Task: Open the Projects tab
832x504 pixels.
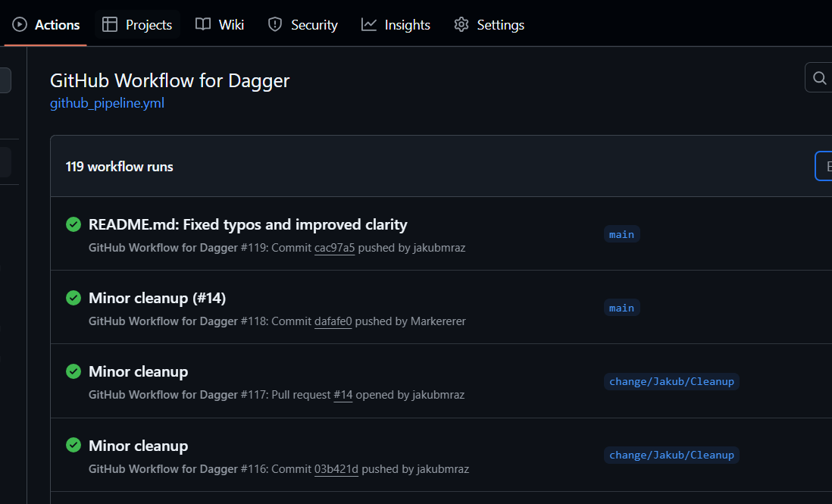Action: point(137,25)
